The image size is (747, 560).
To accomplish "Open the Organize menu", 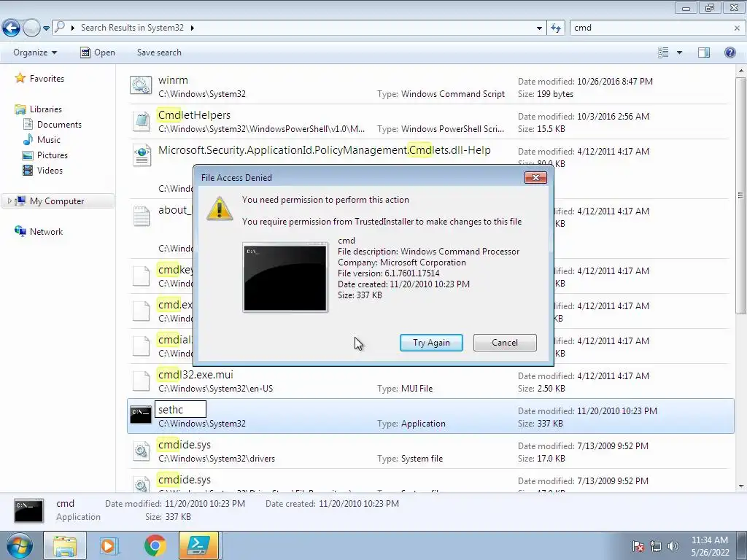I will point(35,52).
